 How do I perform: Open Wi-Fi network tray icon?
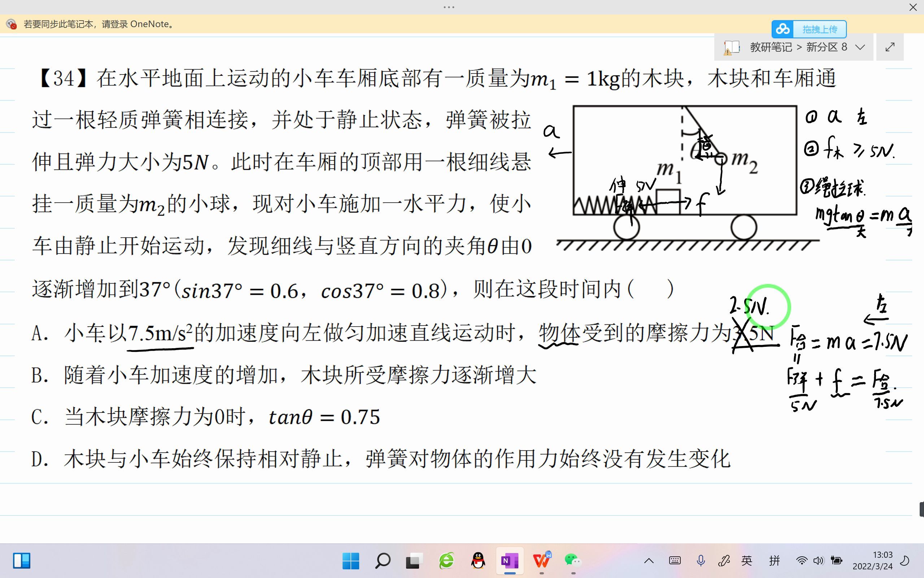(x=801, y=561)
